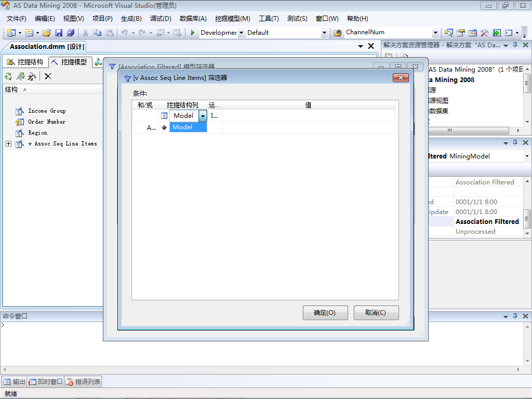Open File using the folder toolbar icon
This screenshot has height=399, width=532.
(x=47, y=33)
